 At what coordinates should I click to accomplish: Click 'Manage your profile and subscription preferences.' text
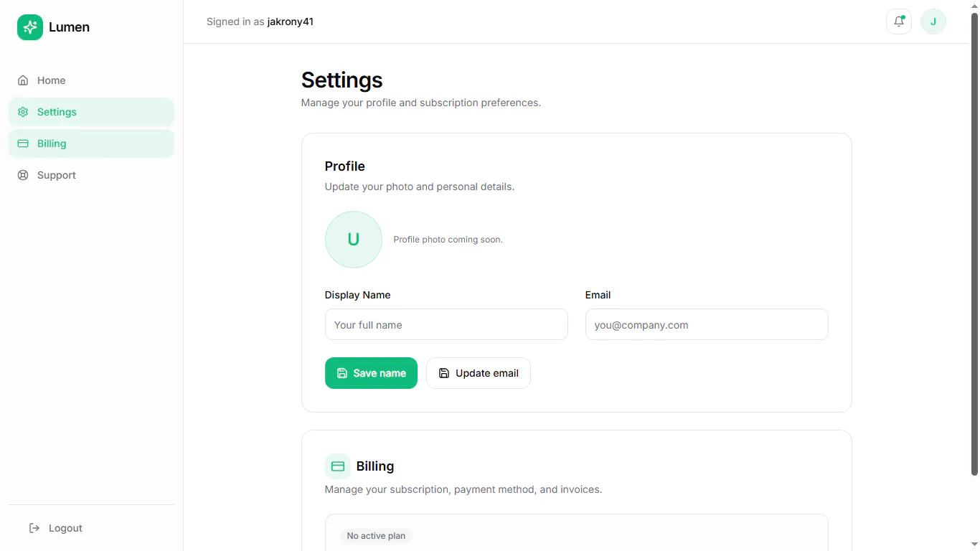click(x=421, y=103)
